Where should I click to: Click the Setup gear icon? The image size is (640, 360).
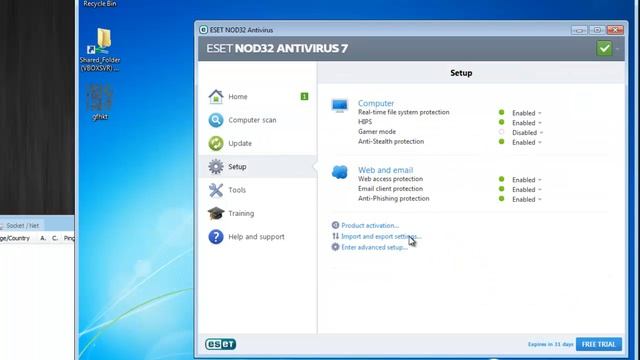point(216,167)
